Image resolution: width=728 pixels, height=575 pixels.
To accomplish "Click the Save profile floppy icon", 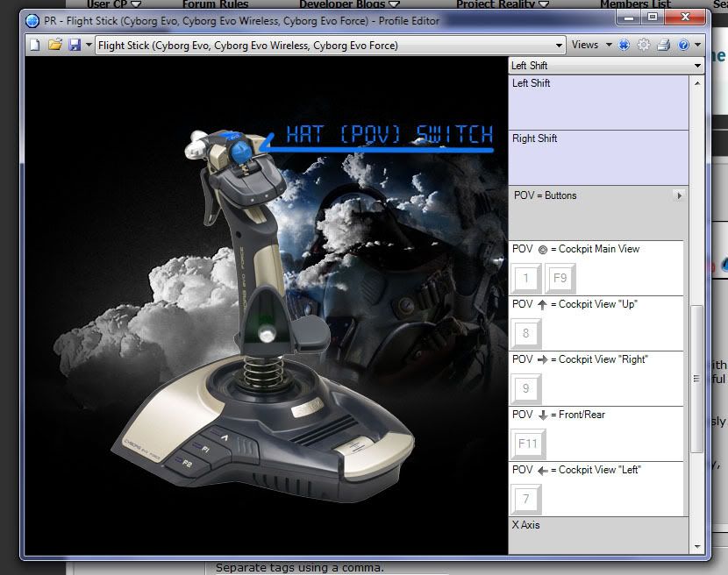I will pyautogui.click(x=74, y=45).
